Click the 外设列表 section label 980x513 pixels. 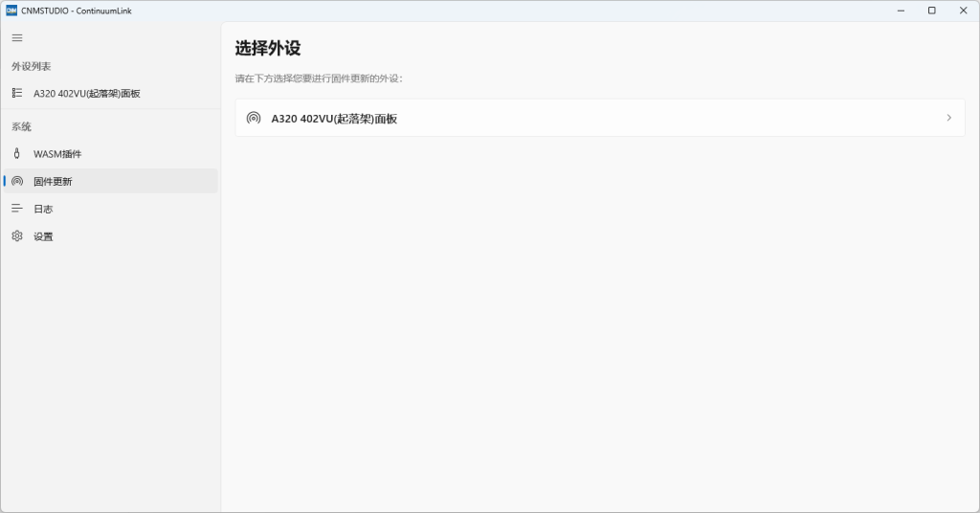coord(32,66)
